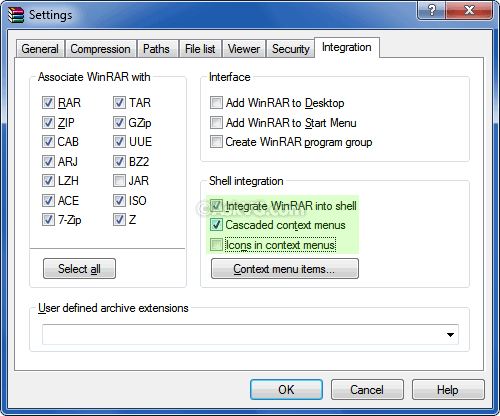Toggle the ACE checkbox
The height and width of the screenshot is (416, 500).
pyautogui.click(x=48, y=200)
